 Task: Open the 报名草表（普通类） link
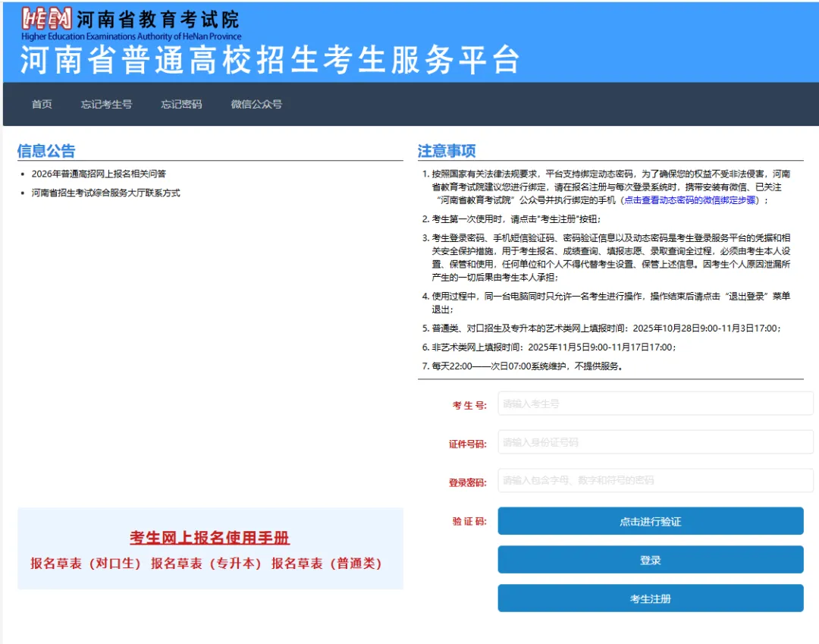(326, 564)
